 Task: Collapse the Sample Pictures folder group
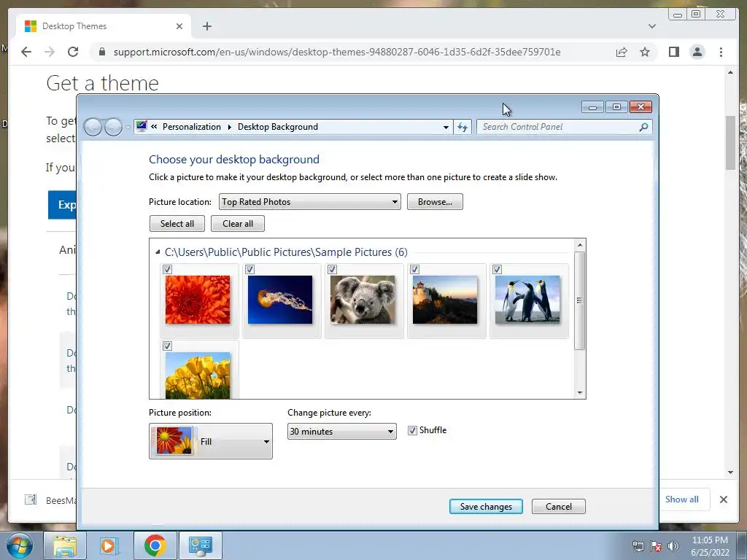(158, 252)
